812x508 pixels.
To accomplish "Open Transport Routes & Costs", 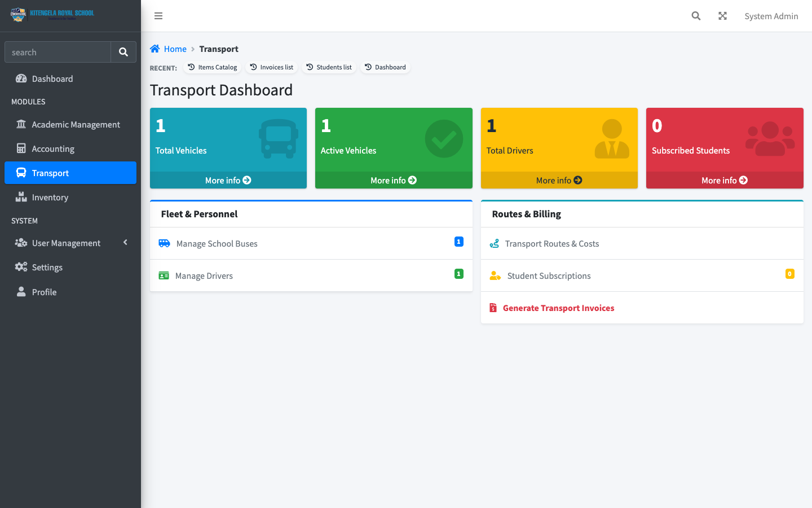I will pos(642,243).
